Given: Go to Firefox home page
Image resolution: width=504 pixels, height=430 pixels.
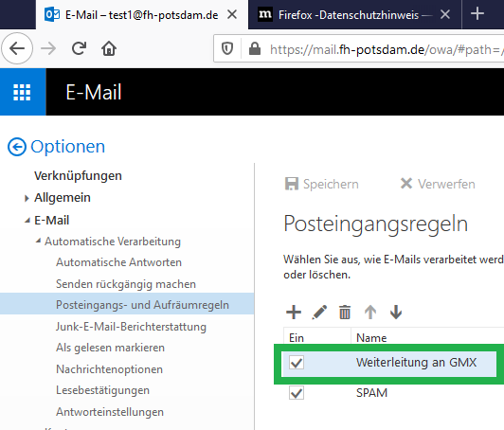Looking at the screenshot, I should pos(109,49).
